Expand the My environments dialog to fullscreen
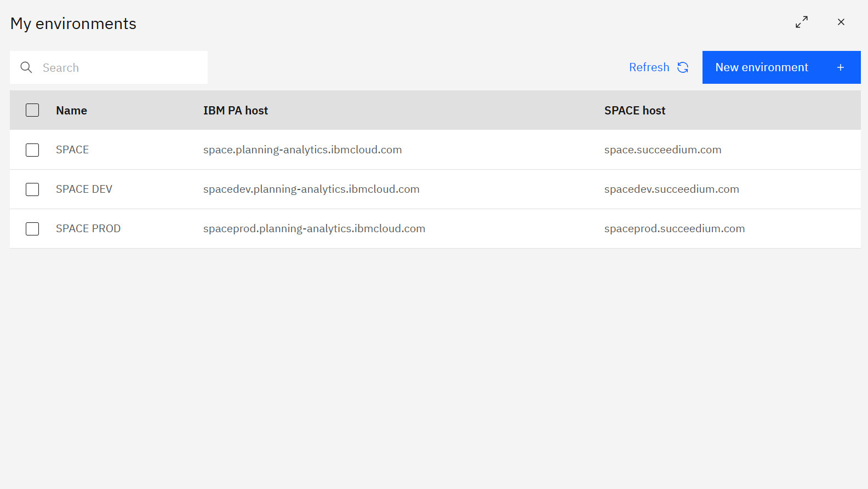Viewport: 868px width, 489px height. (x=801, y=22)
